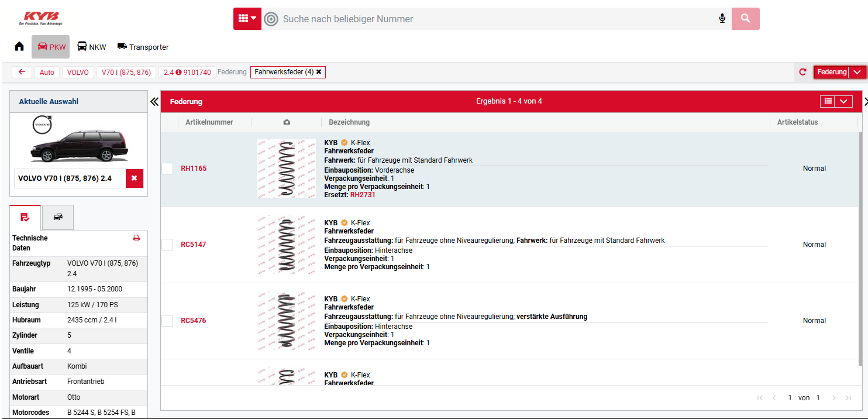Open the search category grid dropdown

pyautogui.click(x=247, y=19)
